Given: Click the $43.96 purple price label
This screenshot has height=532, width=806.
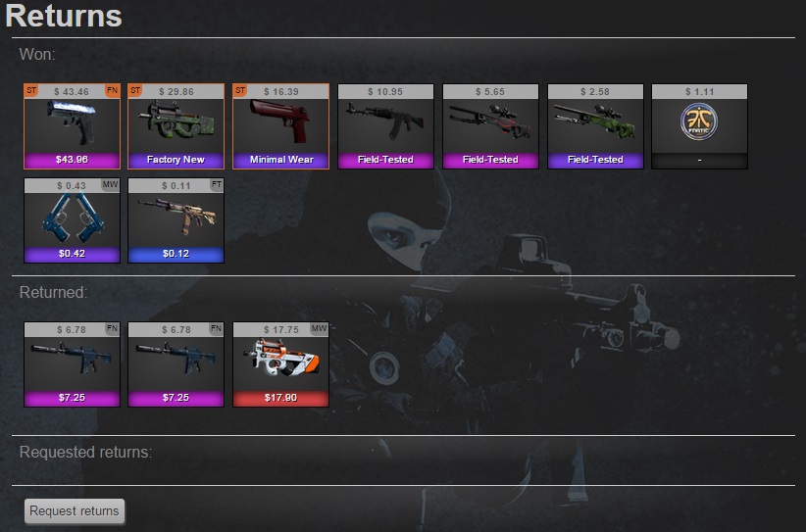Looking at the screenshot, I should pyautogui.click(x=72, y=160).
